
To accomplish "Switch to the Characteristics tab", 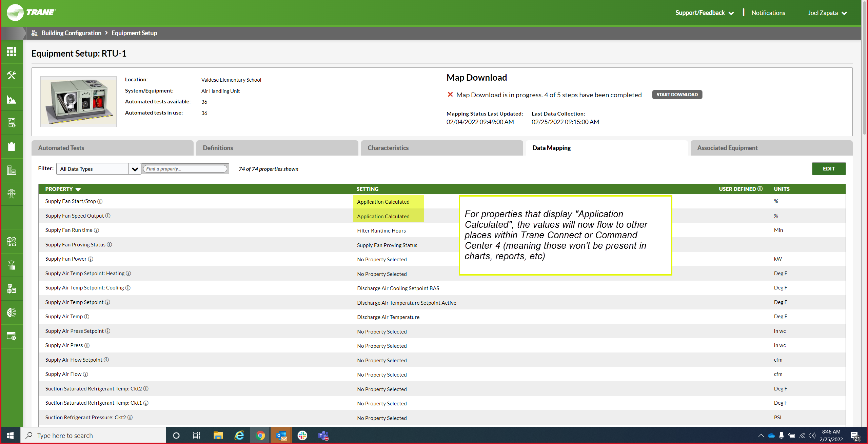I will click(441, 148).
